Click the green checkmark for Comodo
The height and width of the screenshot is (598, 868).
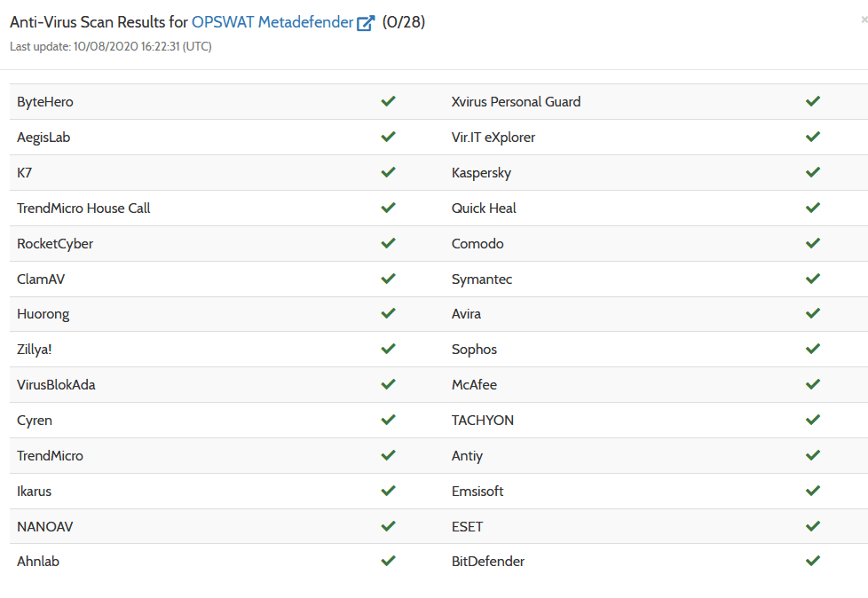click(x=813, y=244)
